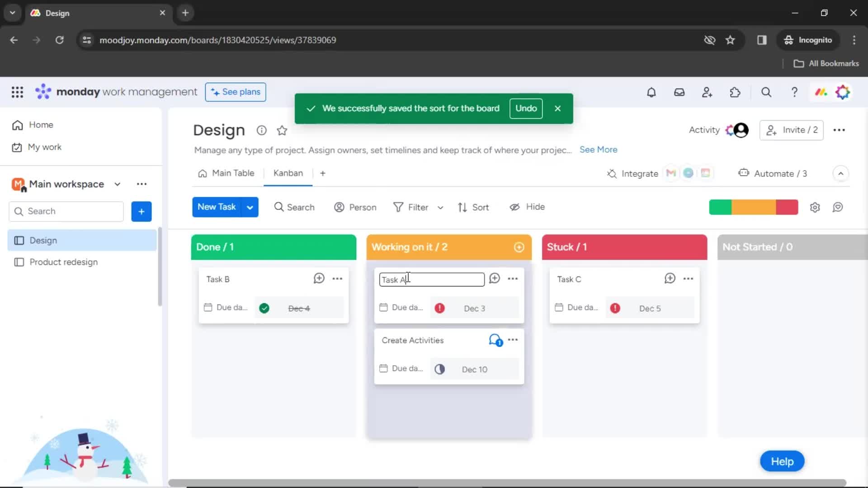Open See More description link

[x=598, y=150]
